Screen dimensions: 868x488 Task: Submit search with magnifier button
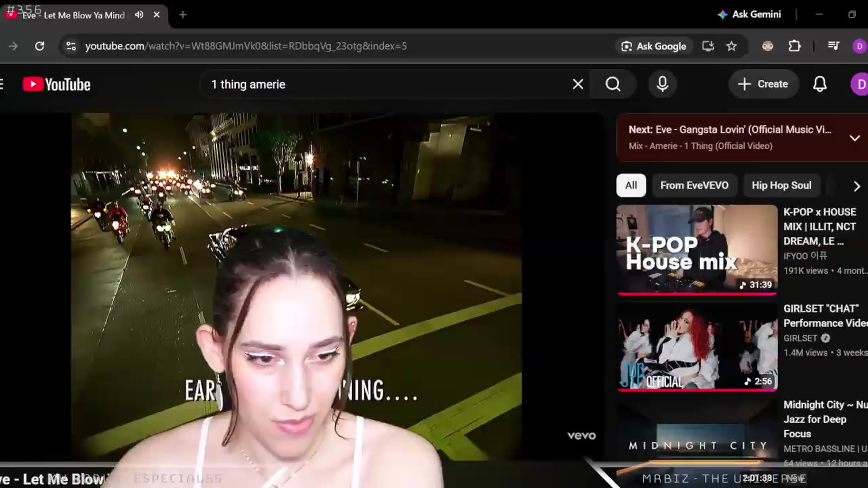(613, 84)
